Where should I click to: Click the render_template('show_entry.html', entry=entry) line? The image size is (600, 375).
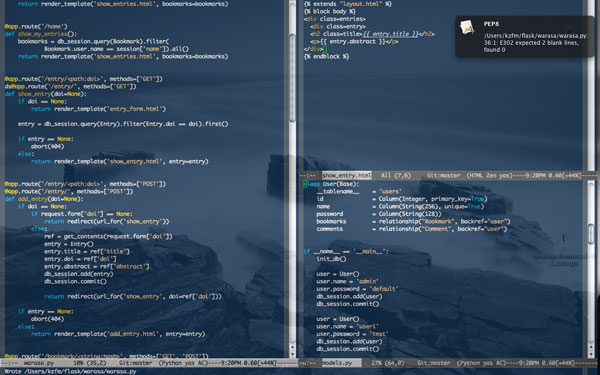point(120,161)
